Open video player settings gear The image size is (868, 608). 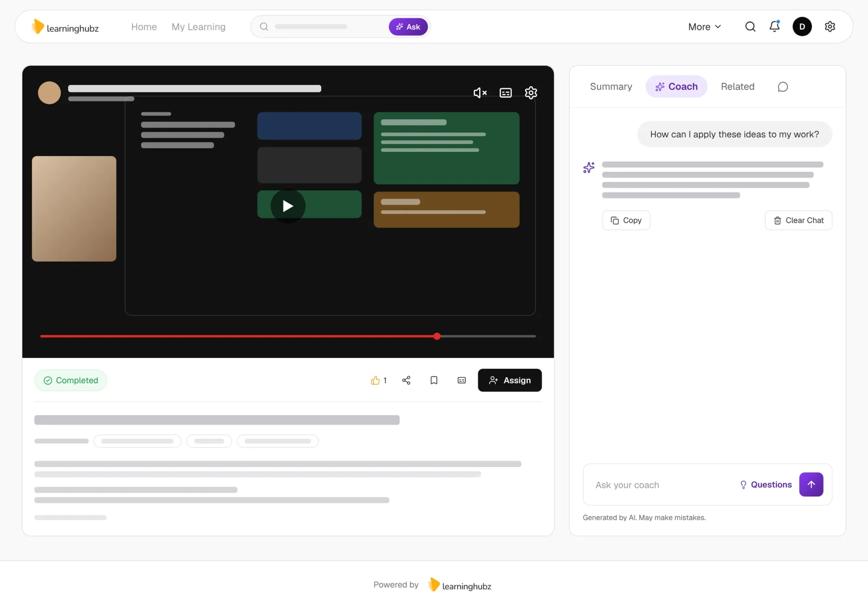click(531, 93)
